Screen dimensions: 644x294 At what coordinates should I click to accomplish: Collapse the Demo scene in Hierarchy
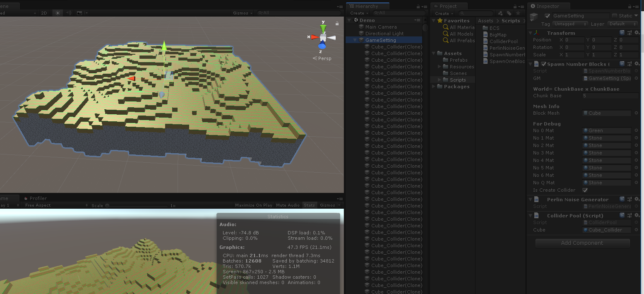tap(350, 20)
